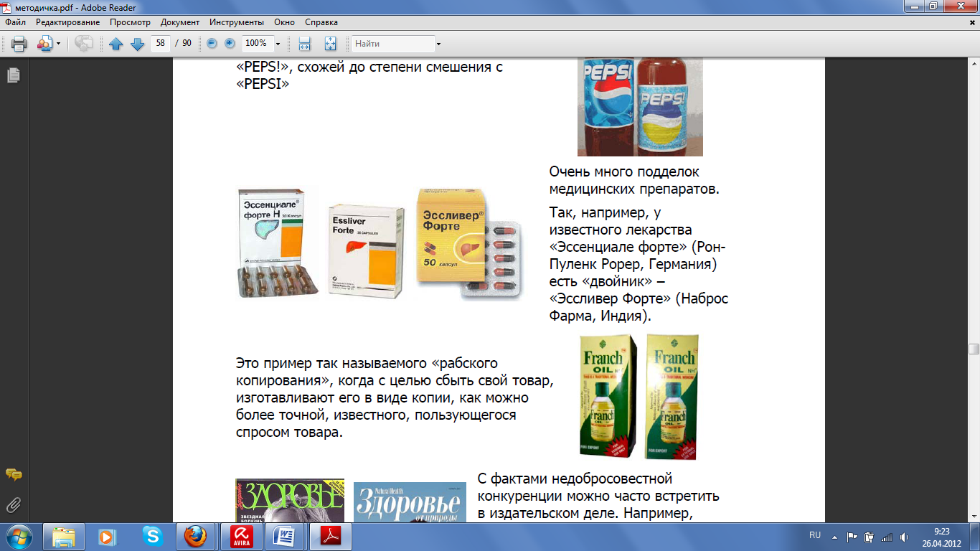Switch to Firefox in taskbar
This screenshot has height=551, width=980.
[x=196, y=536]
